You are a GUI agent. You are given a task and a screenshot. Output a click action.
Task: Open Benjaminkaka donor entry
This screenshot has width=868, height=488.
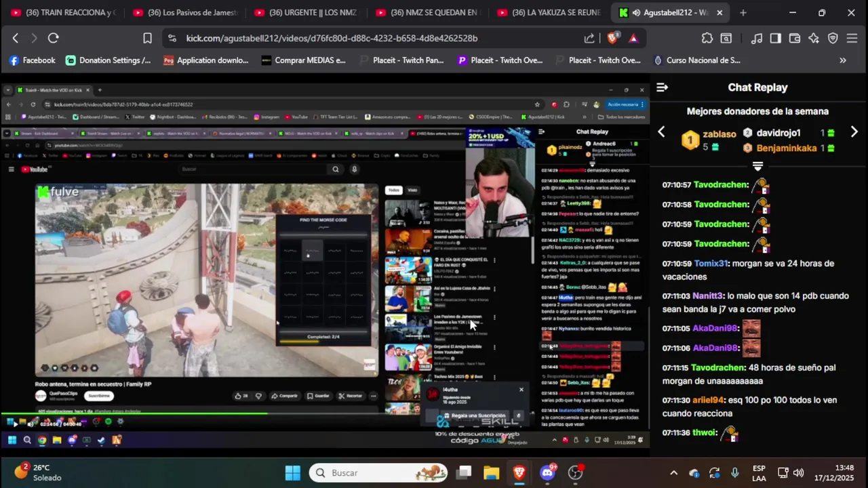click(787, 148)
